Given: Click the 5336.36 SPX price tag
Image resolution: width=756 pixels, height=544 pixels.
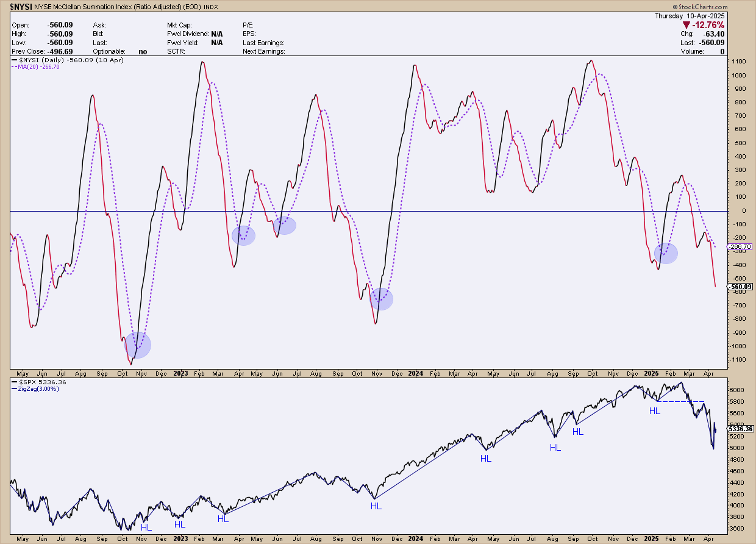Looking at the screenshot, I should click(740, 429).
